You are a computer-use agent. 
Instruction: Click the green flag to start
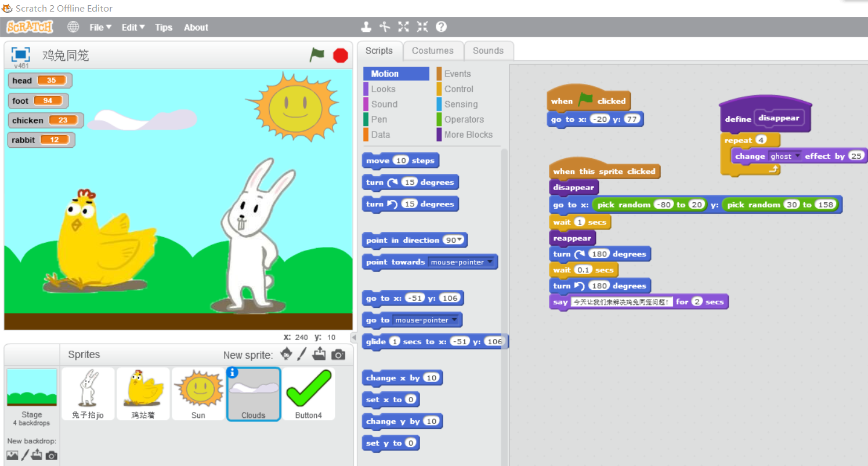(x=317, y=55)
